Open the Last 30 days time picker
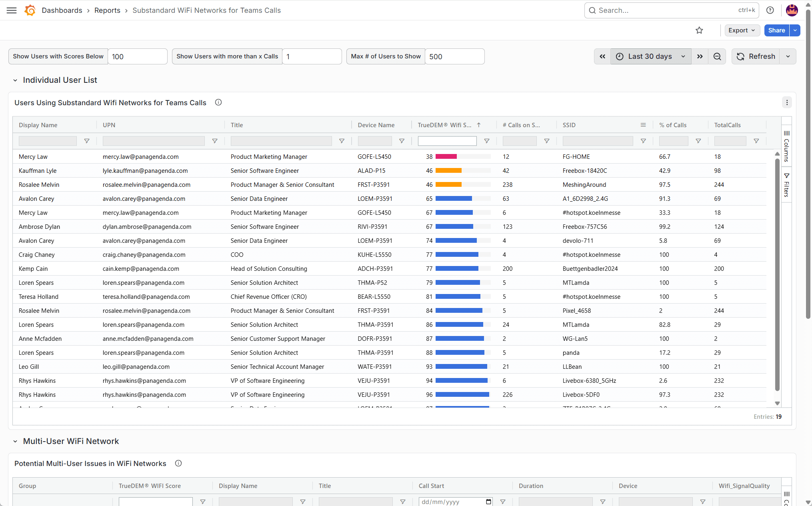812x506 pixels. (651, 56)
